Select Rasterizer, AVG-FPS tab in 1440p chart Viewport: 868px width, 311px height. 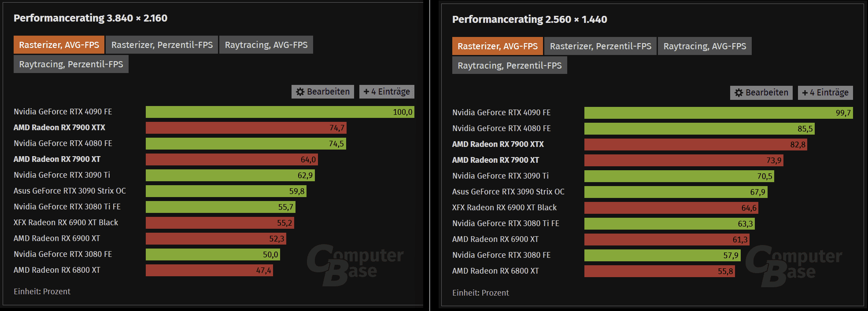click(497, 46)
